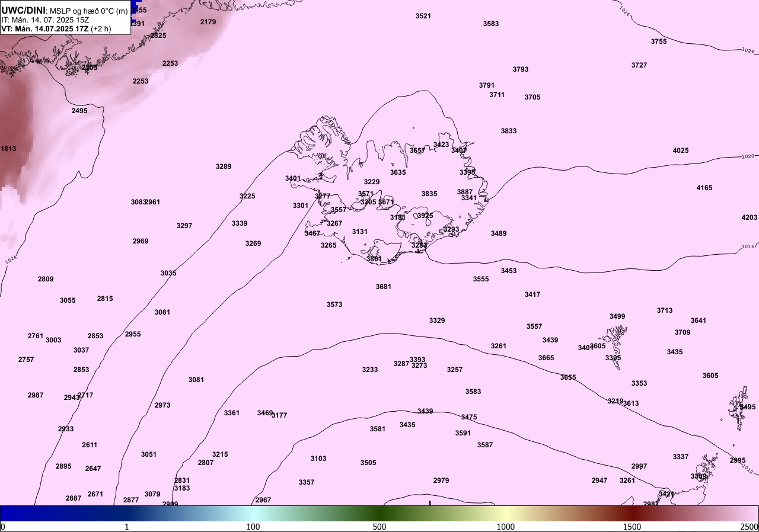The width and height of the screenshot is (759, 532).
Task: Click the 3587 height value
Action: [x=485, y=445]
